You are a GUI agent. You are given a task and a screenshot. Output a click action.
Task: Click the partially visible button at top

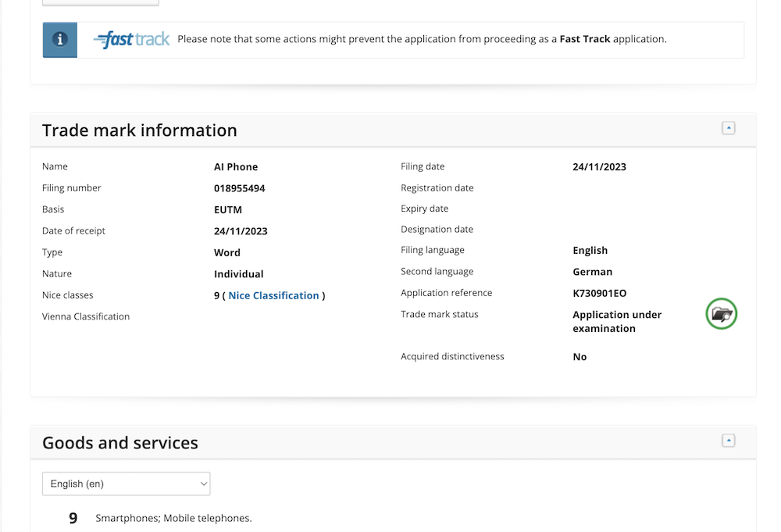[100, 2]
